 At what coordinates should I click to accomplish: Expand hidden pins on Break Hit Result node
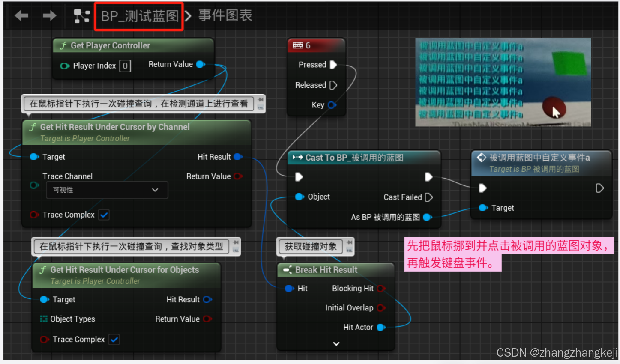point(336,343)
